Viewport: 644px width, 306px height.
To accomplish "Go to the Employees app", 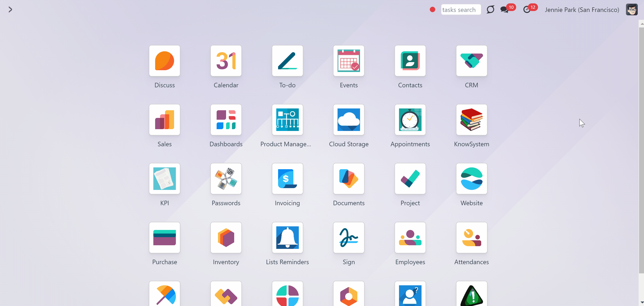I will click(x=410, y=238).
